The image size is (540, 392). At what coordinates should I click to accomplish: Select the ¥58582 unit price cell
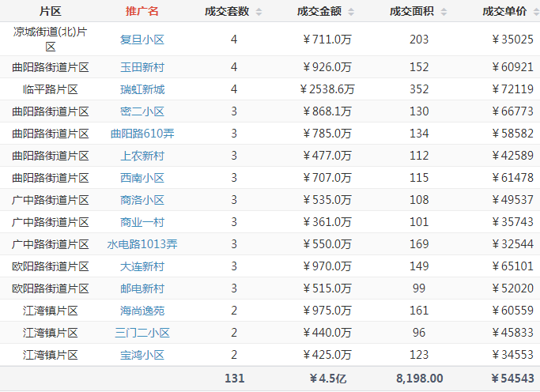tap(513, 134)
